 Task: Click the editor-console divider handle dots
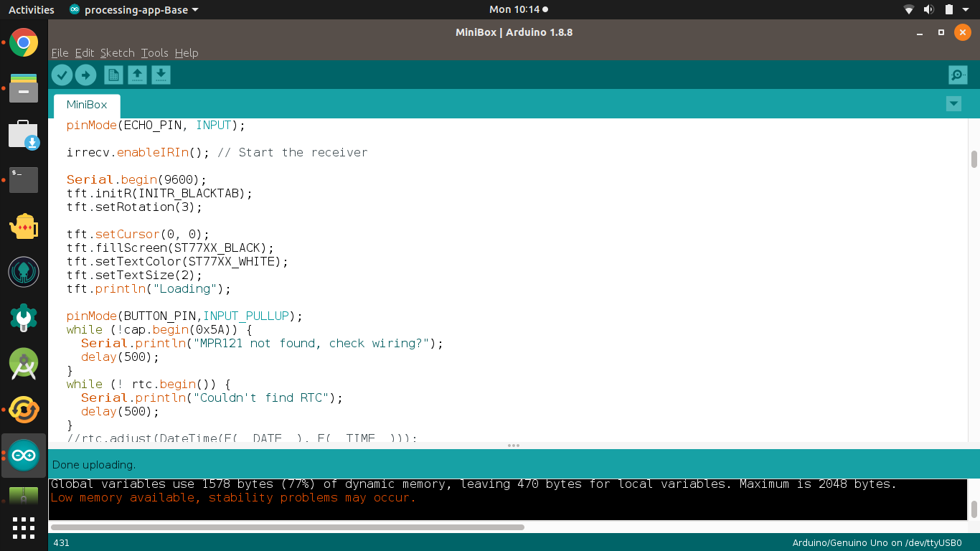click(x=514, y=446)
